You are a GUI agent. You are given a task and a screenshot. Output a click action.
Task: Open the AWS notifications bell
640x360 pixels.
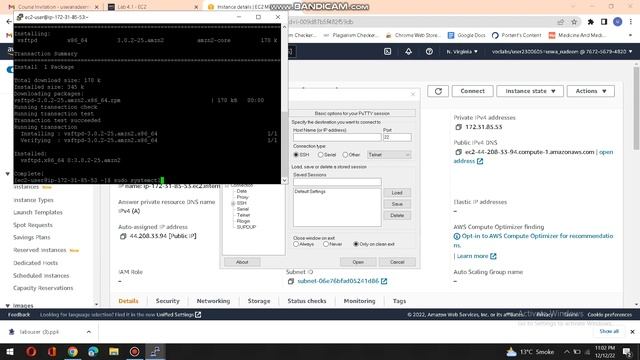pyautogui.click(x=408, y=51)
